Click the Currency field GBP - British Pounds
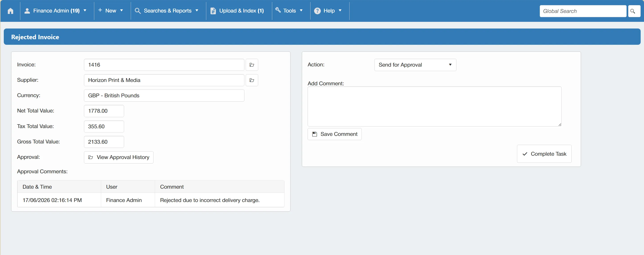The width and height of the screenshot is (644, 255). [164, 96]
